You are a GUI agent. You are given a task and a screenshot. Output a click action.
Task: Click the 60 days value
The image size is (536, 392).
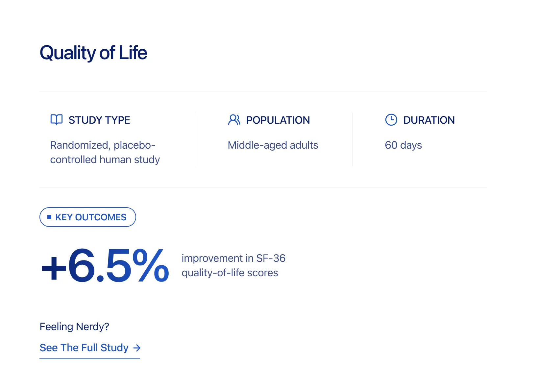click(x=403, y=145)
